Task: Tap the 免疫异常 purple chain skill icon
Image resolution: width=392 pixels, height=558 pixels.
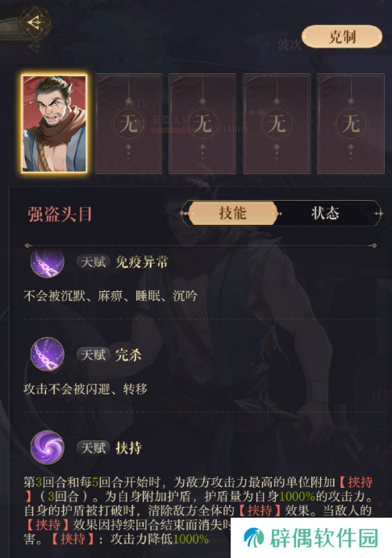Action: [x=48, y=262]
